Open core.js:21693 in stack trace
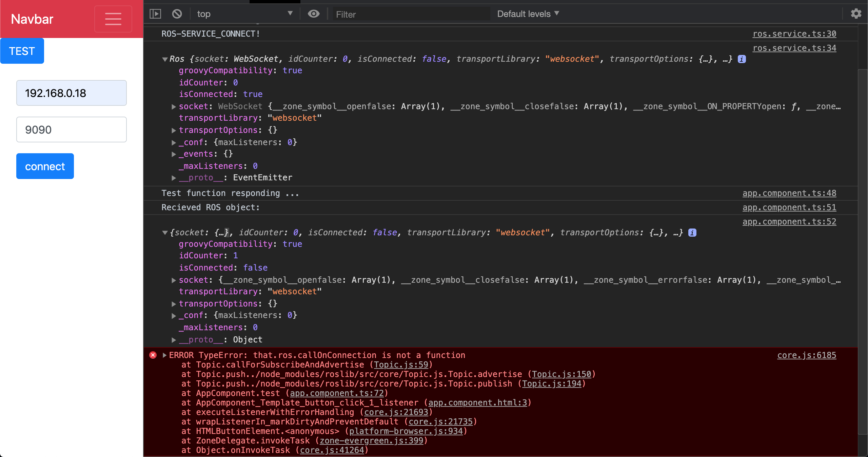The image size is (868, 457). (x=396, y=412)
